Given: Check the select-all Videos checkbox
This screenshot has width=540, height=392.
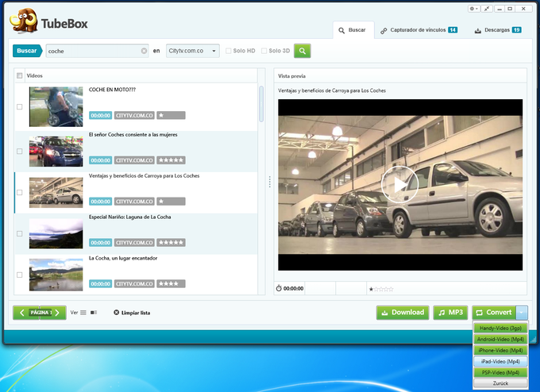Looking at the screenshot, I should click(20, 75).
